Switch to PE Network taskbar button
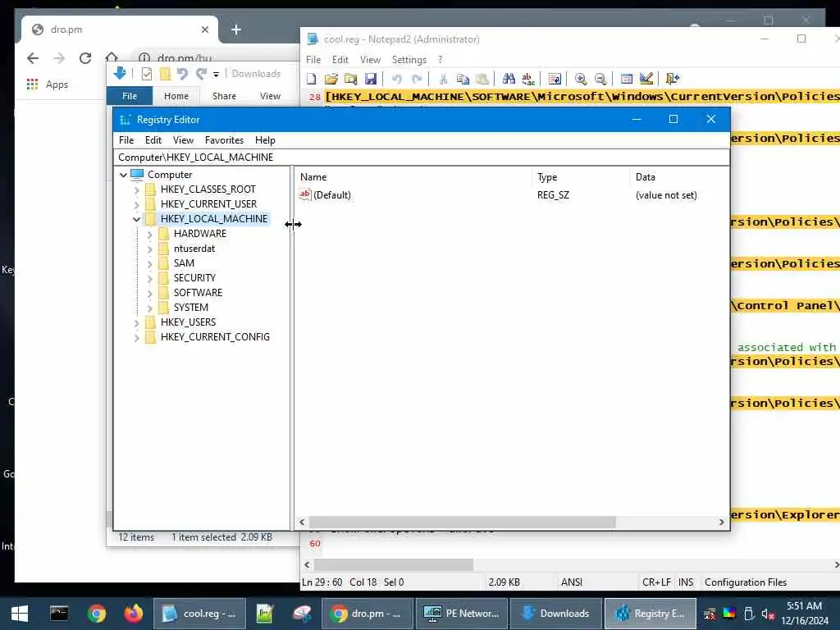The width and height of the screenshot is (840, 630). click(462, 614)
